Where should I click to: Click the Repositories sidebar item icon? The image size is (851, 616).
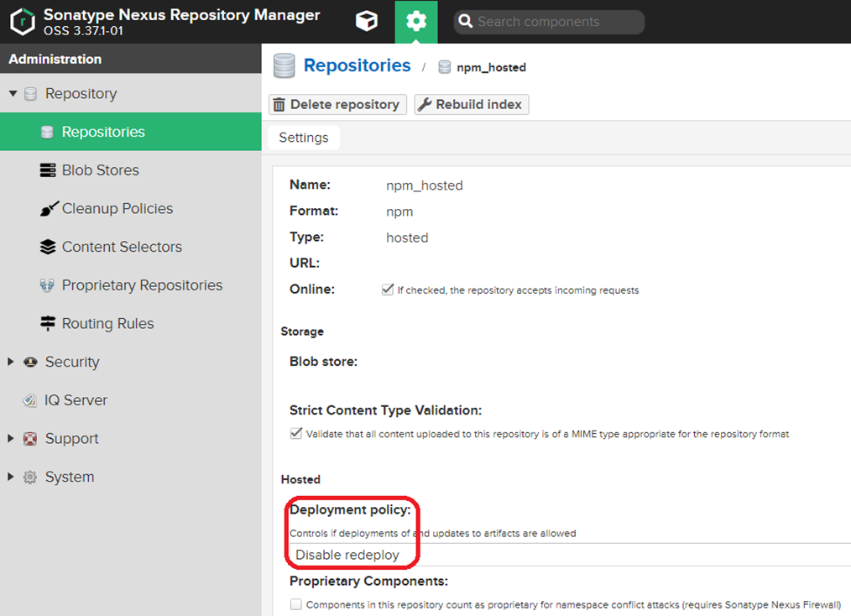pyautogui.click(x=47, y=132)
